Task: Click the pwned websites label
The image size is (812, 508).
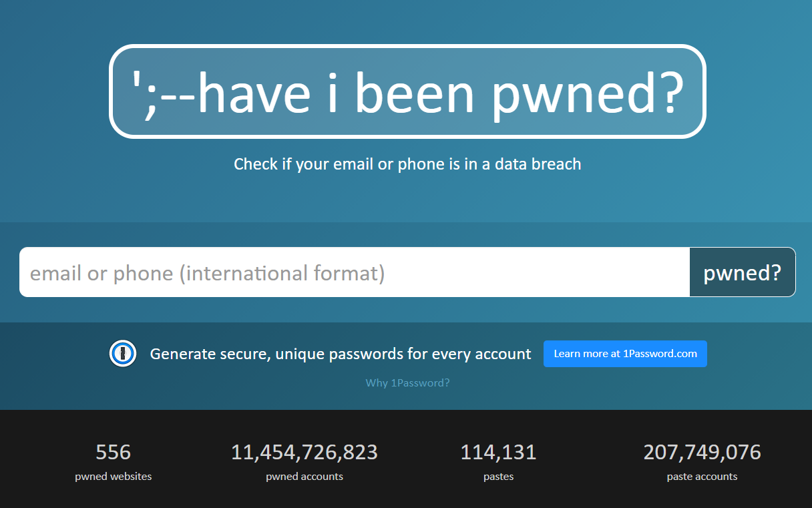Action: [x=113, y=476]
